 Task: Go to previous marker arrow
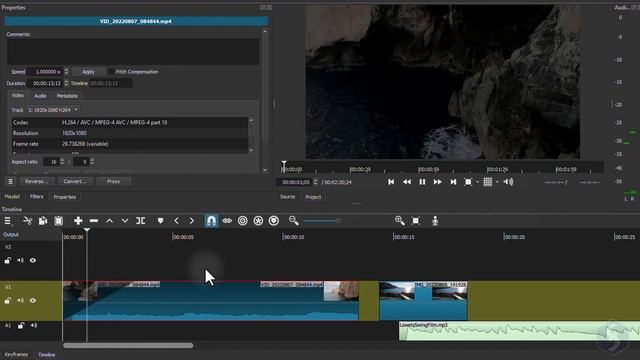[176, 221]
